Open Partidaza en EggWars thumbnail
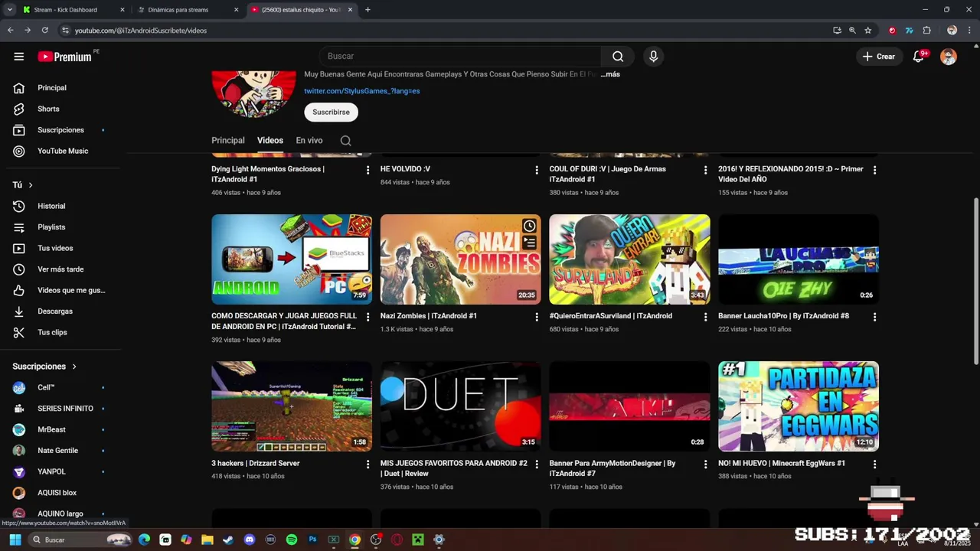The image size is (980, 551). pos(799,406)
